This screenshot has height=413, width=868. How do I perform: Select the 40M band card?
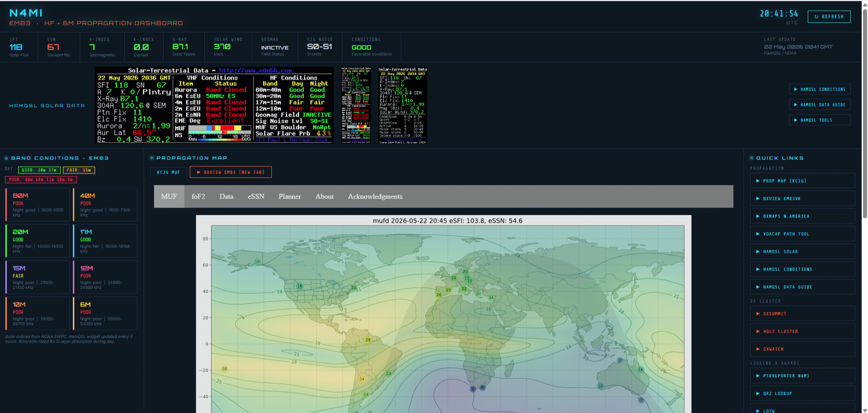105,205
